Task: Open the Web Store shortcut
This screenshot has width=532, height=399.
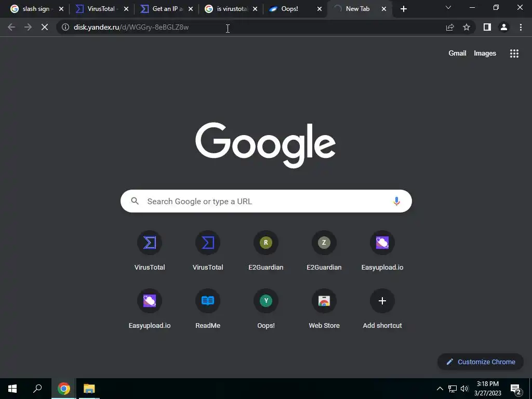Action: point(324,309)
